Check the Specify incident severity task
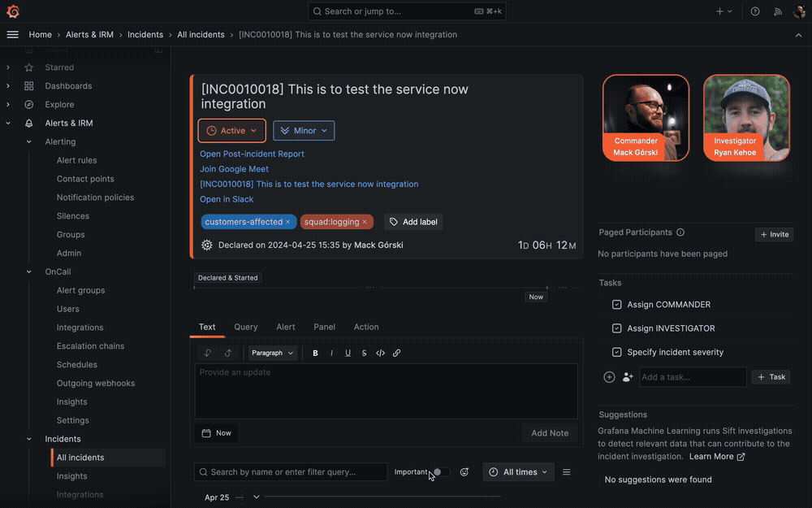 (617, 353)
